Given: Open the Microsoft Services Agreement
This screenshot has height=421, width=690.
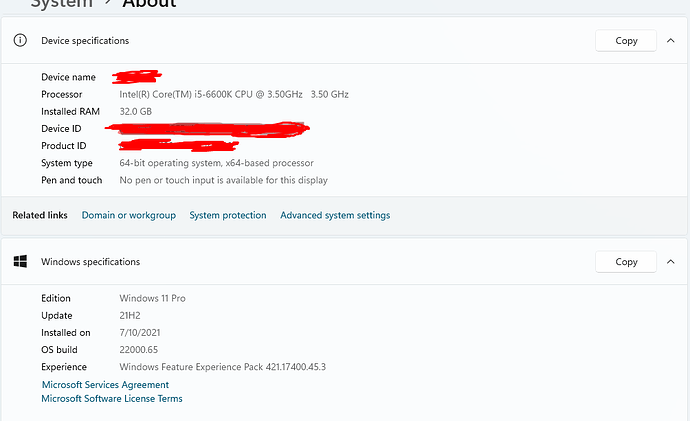Looking at the screenshot, I should pyautogui.click(x=105, y=385).
